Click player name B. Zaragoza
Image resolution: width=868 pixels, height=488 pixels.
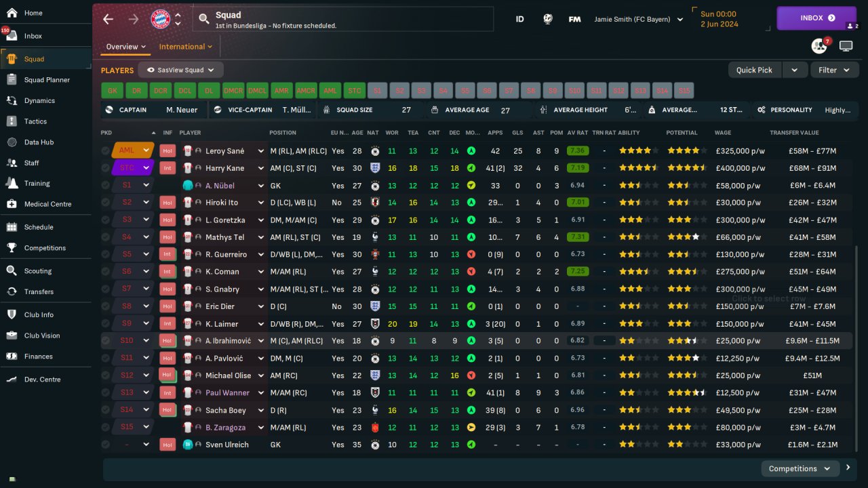coord(226,428)
